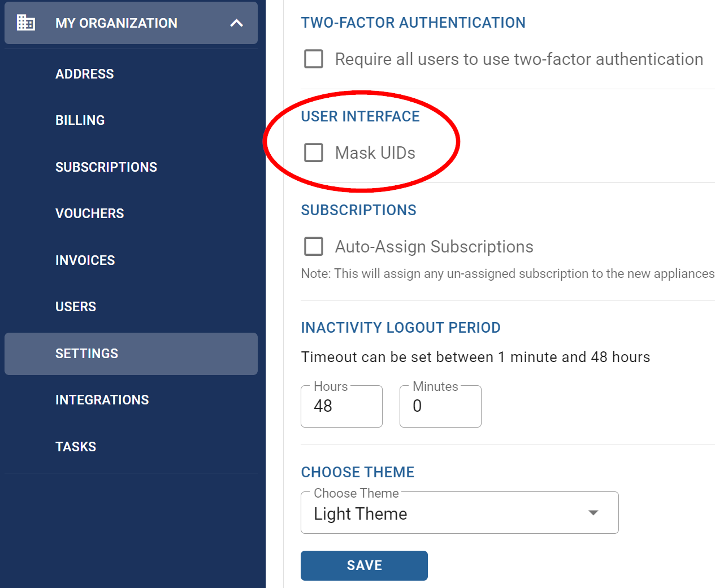Viewport: 715px width, 588px height.
Task: Click the Subscriptions settings section heading
Action: (x=359, y=210)
